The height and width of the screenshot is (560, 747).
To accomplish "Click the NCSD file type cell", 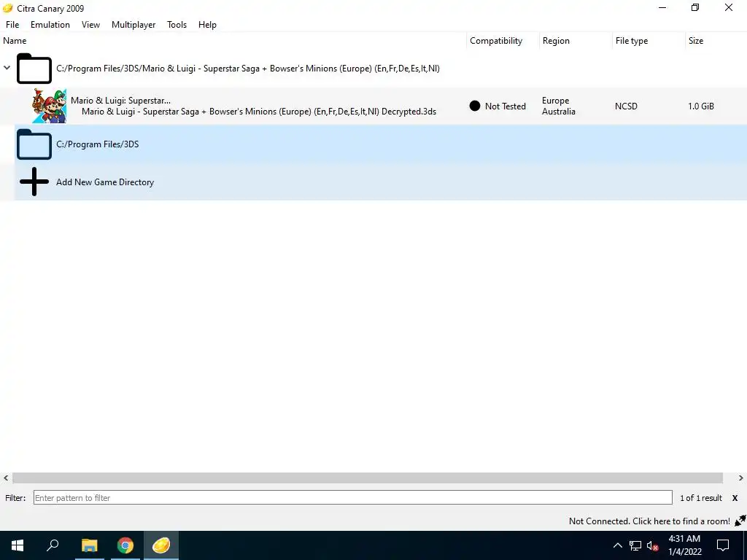I will pos(626,106).
